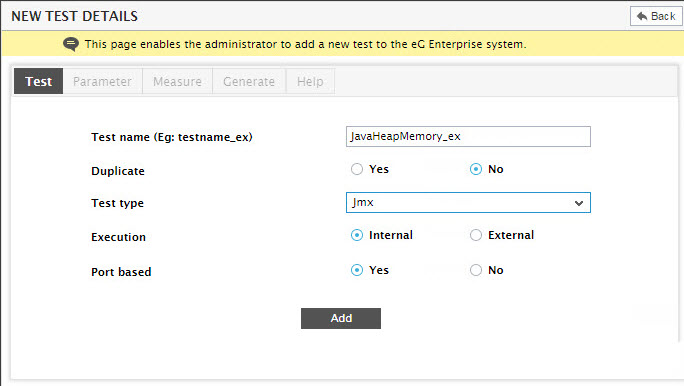Open the Test type dropdown
684x386 pixels.
click(x=468, y=202)
